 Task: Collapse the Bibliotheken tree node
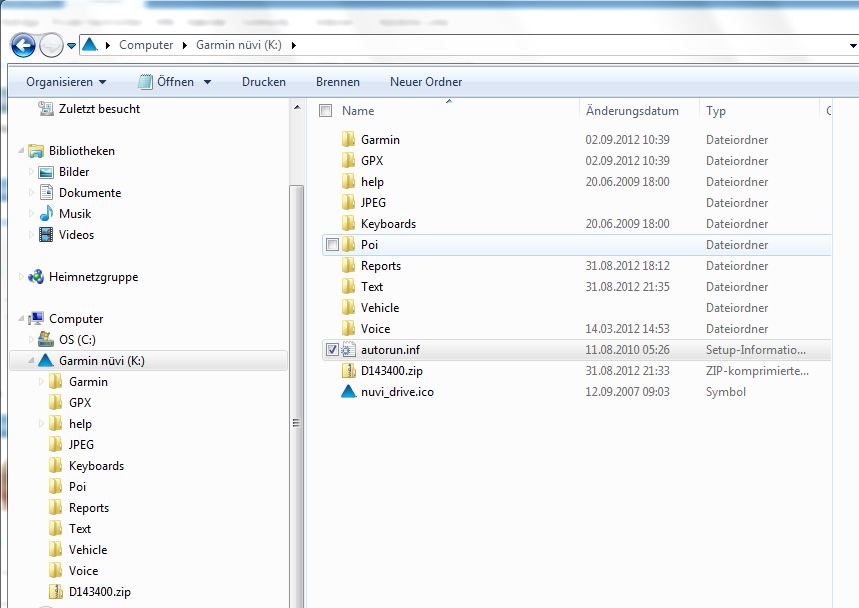21,151
